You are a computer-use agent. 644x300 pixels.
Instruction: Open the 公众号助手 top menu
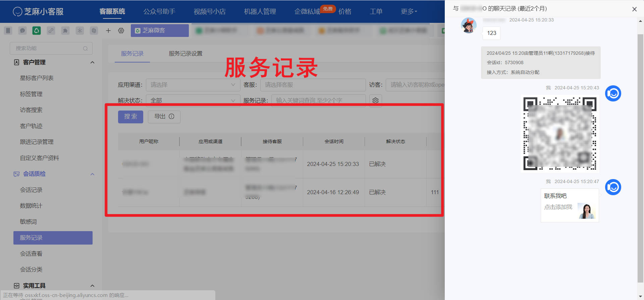pyautogui.click(x=159, y=11)
